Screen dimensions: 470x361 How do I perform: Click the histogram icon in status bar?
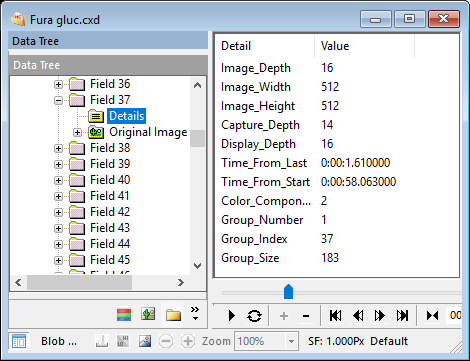tap(102, 341)
